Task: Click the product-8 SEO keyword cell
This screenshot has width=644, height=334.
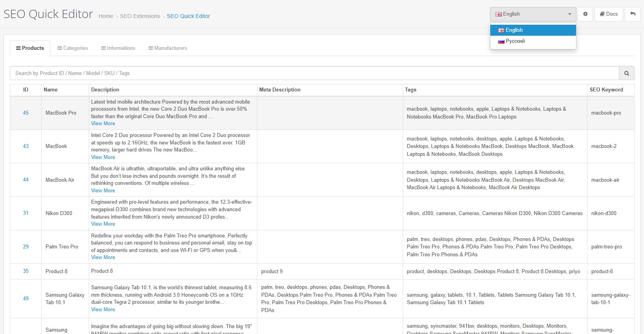Action: [611, 271]
